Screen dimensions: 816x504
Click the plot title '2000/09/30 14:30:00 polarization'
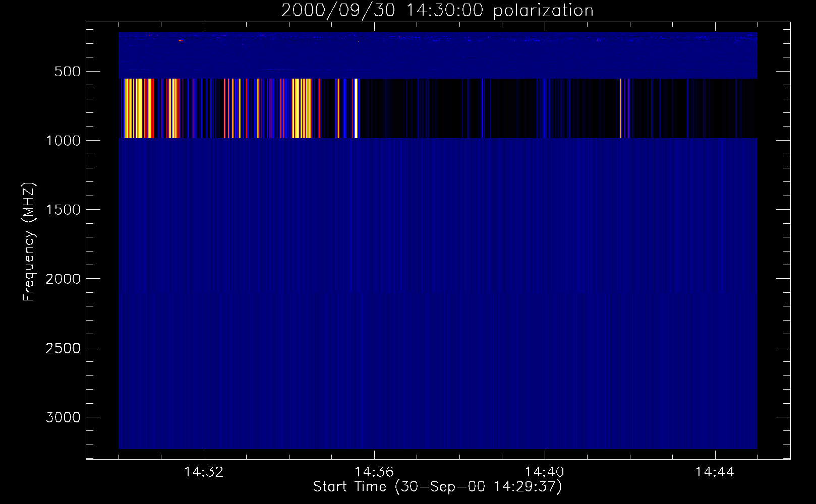click(x=437, y=10)
